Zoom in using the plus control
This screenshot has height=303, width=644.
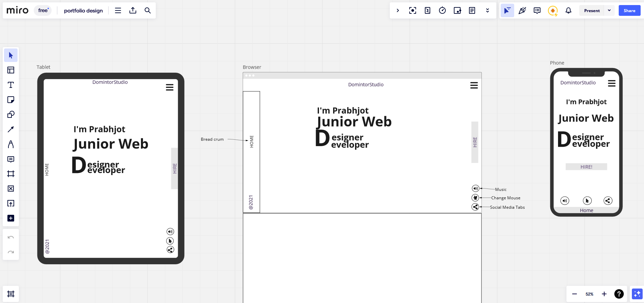604,294
